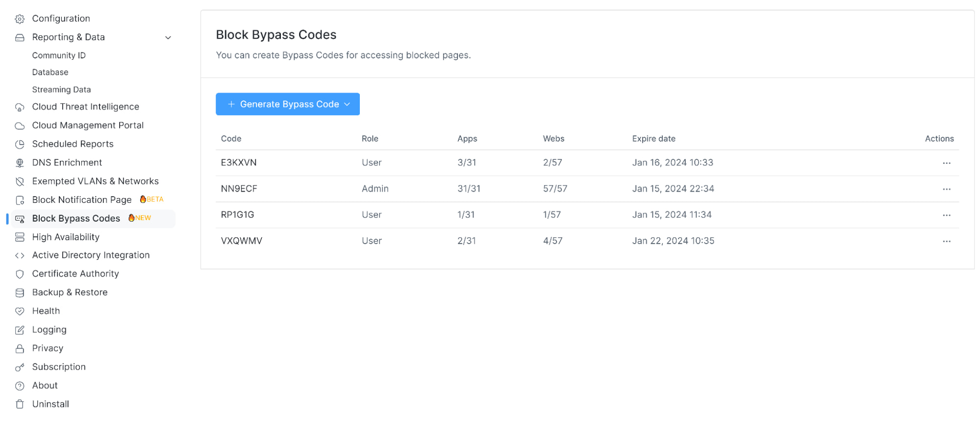Viewport: 980px width, 425px height.
Task: Click the Admin role cell
Action: pos(375,189)
